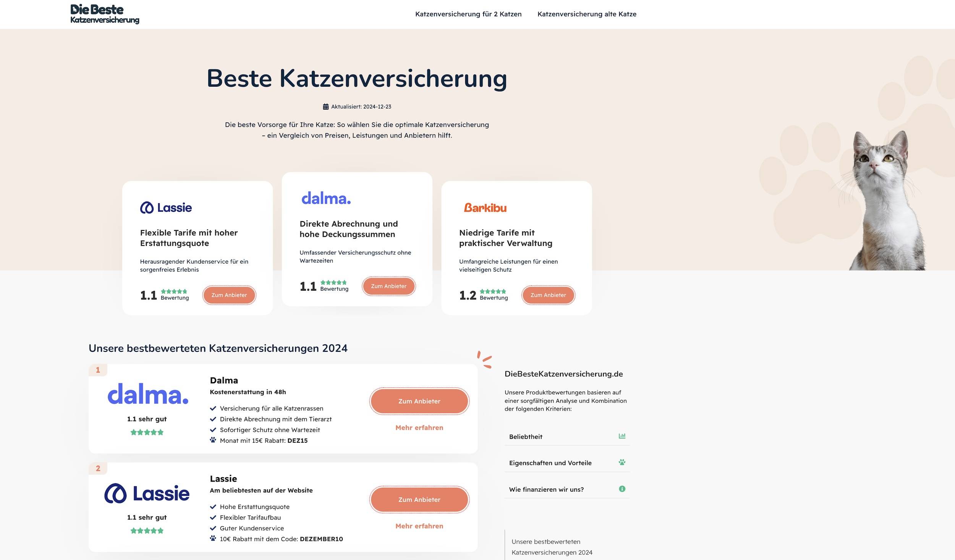Click the DEZEMBER10 discount code text
The image size is (955, 560).
pyautogui.click(x=321, y=539)
